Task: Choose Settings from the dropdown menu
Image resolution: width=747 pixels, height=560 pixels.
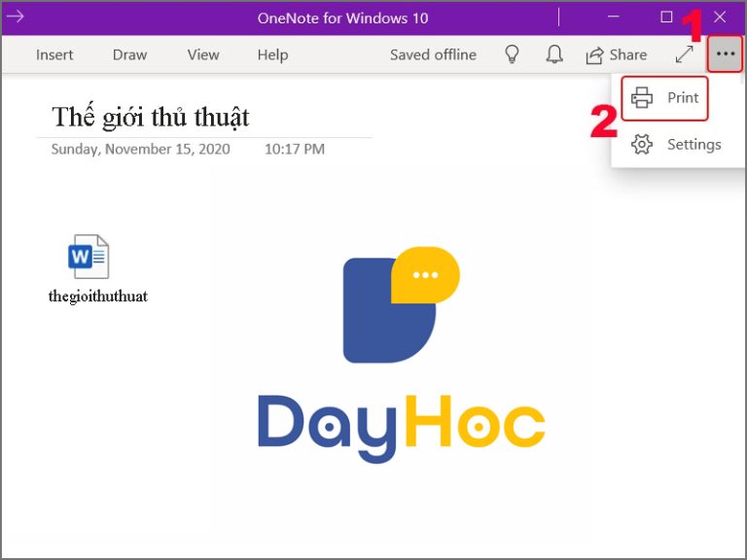Action: (x=676, y=144)
